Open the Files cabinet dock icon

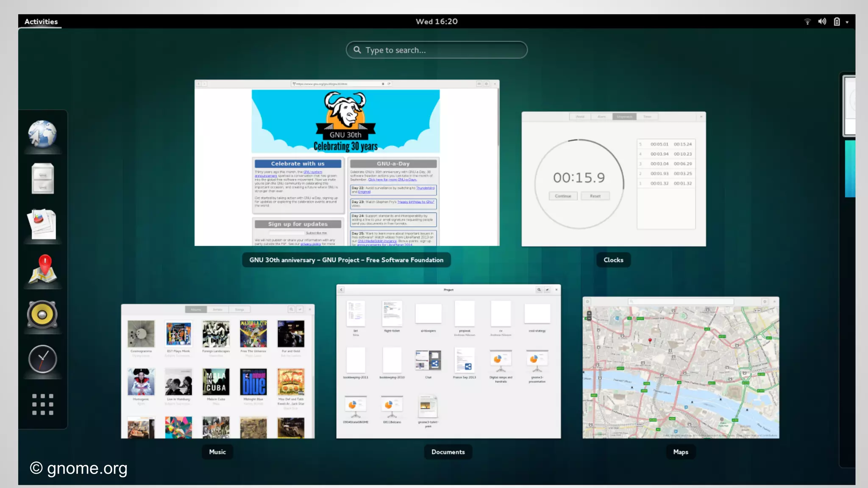pos(42,179)
